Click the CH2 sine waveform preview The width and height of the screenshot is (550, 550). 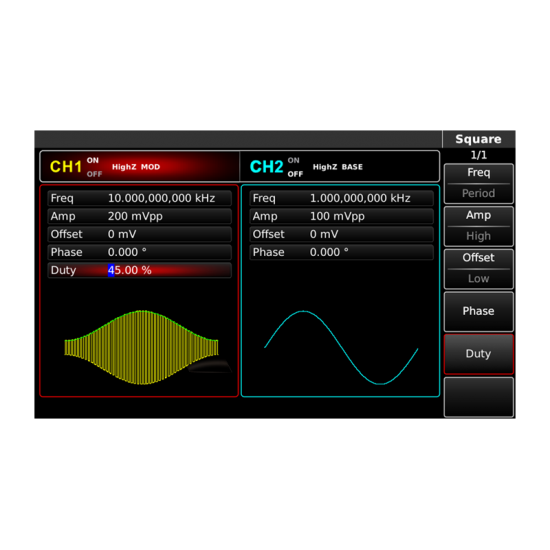tap(341, 347)
